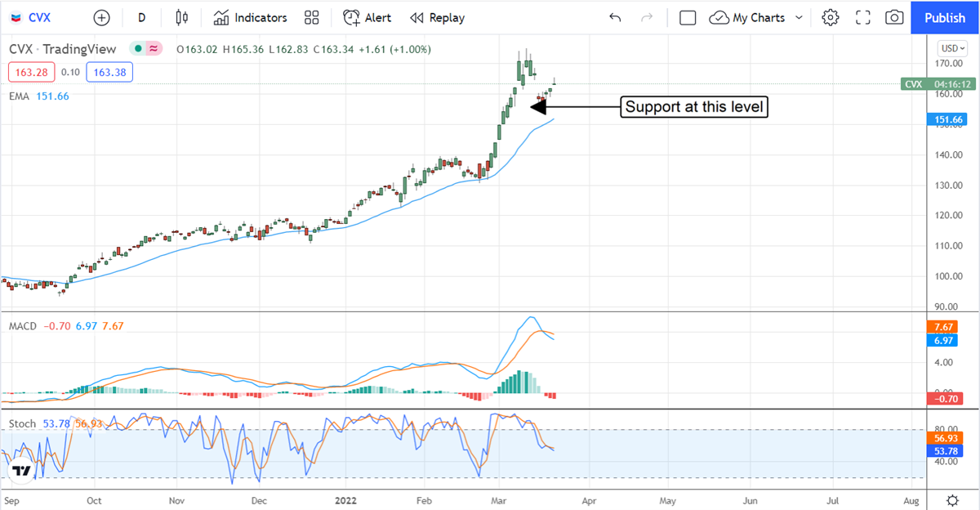Open the Indicators menu
Screen dimensions: 980x510
(251, 17)
